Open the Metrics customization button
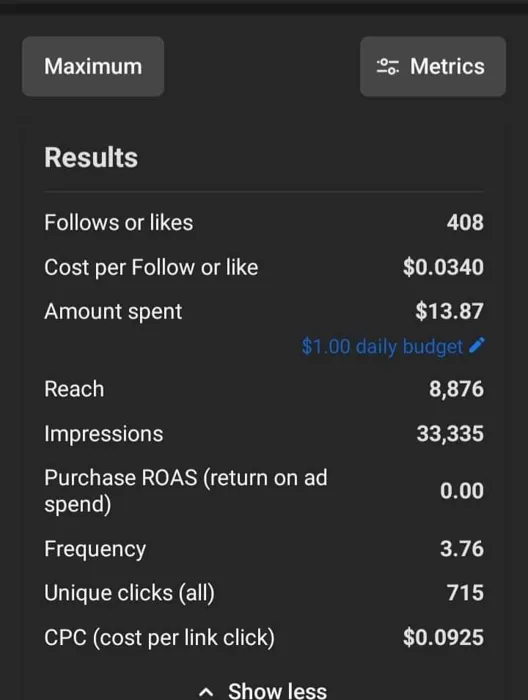This screenshot has height=700, width=528. [x=433, y=67]
